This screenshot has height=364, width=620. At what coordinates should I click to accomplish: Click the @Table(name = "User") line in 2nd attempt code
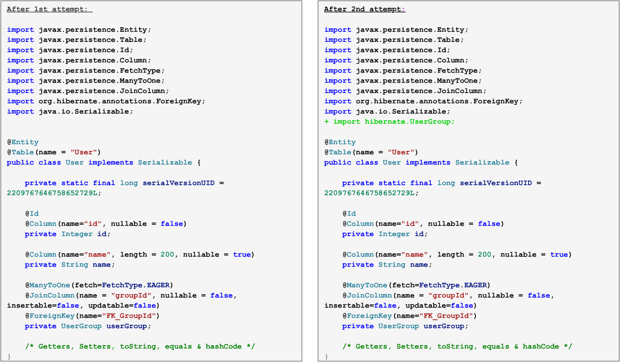coord(371,152)
